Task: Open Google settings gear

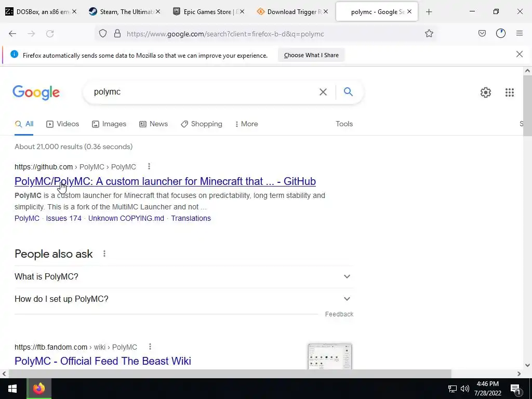Action: tap(486, 92)
